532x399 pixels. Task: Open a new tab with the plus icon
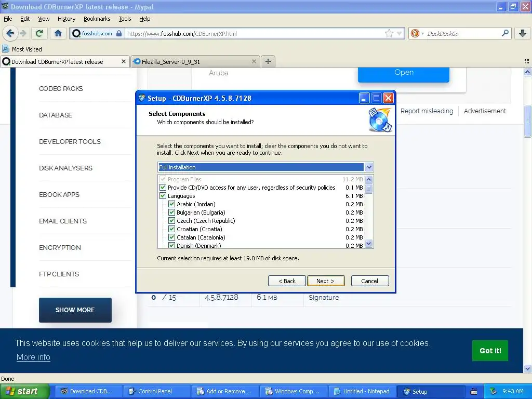pos(268,61)
